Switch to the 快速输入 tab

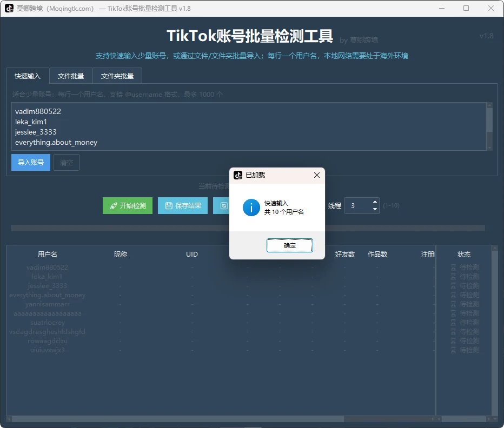[28, 76]
